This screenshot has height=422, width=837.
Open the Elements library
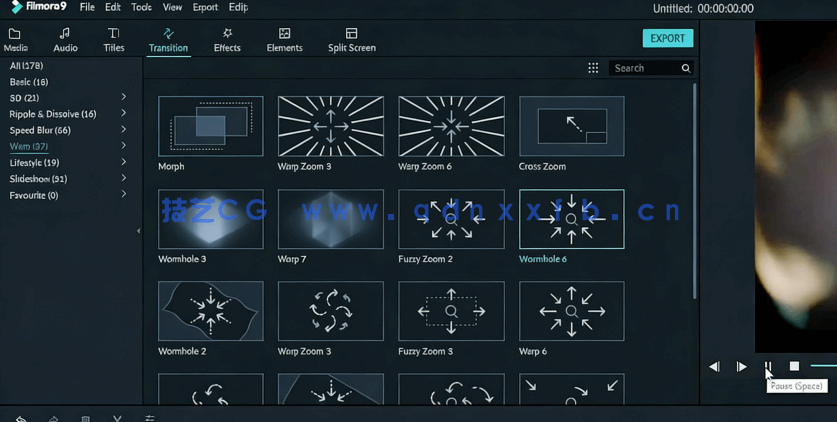pyautogui.click(x=284, y=40)
